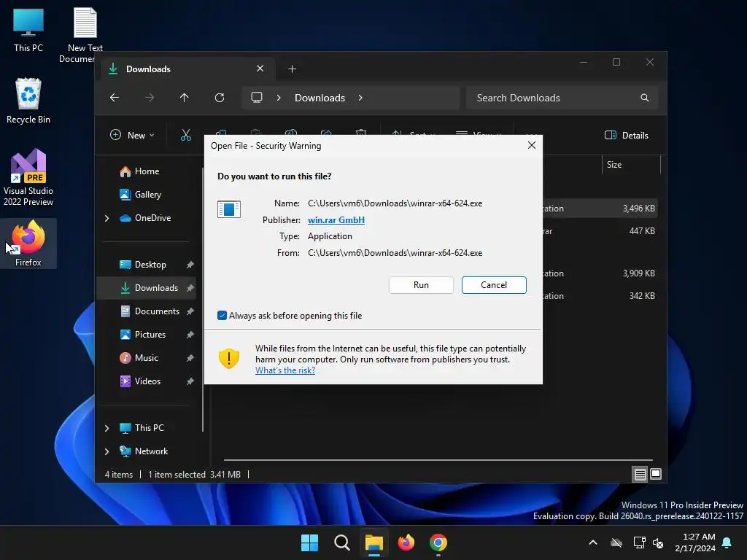Click the pin icon next to Documents
The image size is (747, 560).
(x=190, y=311)
